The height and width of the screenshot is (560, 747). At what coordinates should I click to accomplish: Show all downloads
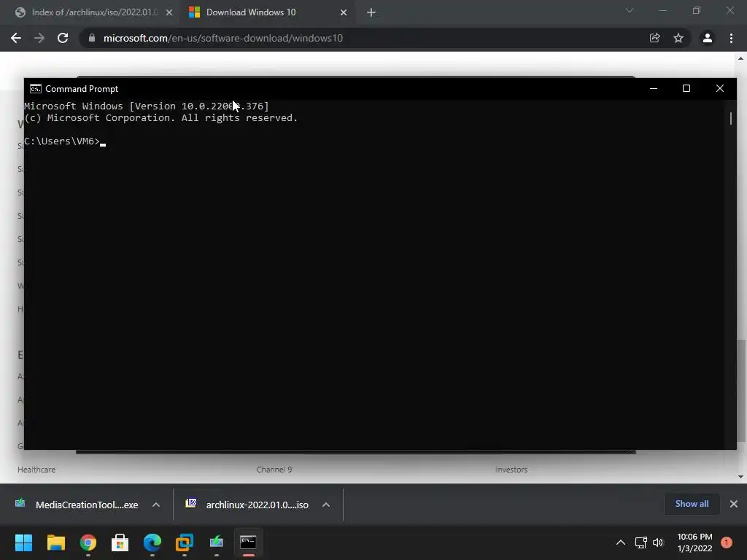point(692,504)
